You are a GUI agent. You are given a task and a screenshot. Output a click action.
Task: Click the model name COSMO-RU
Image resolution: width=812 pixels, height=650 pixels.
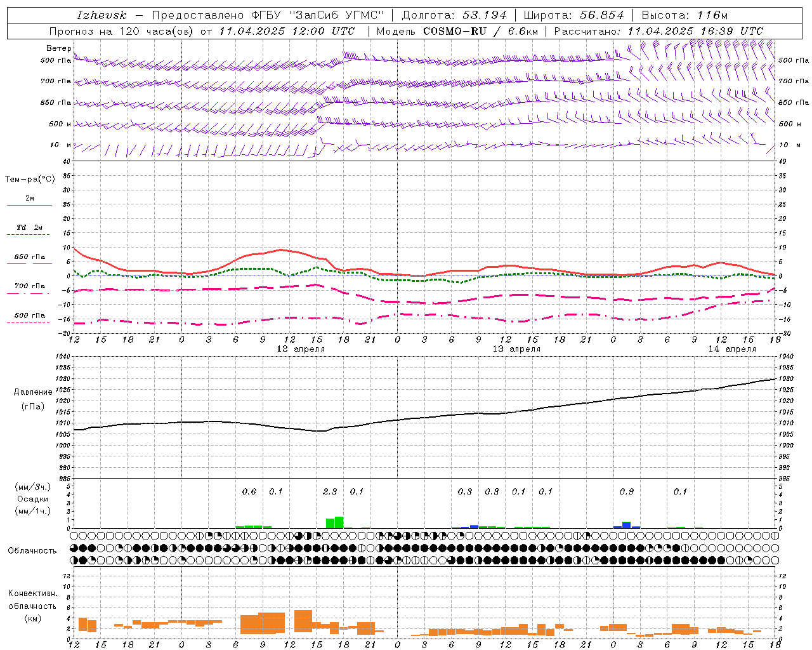click(x=454, y=31)
